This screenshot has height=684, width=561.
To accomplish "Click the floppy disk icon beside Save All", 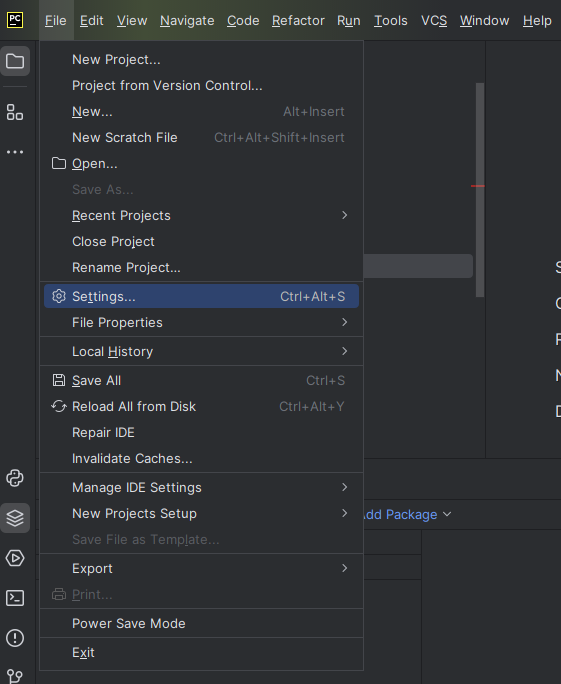I will [x=58, y=380].
